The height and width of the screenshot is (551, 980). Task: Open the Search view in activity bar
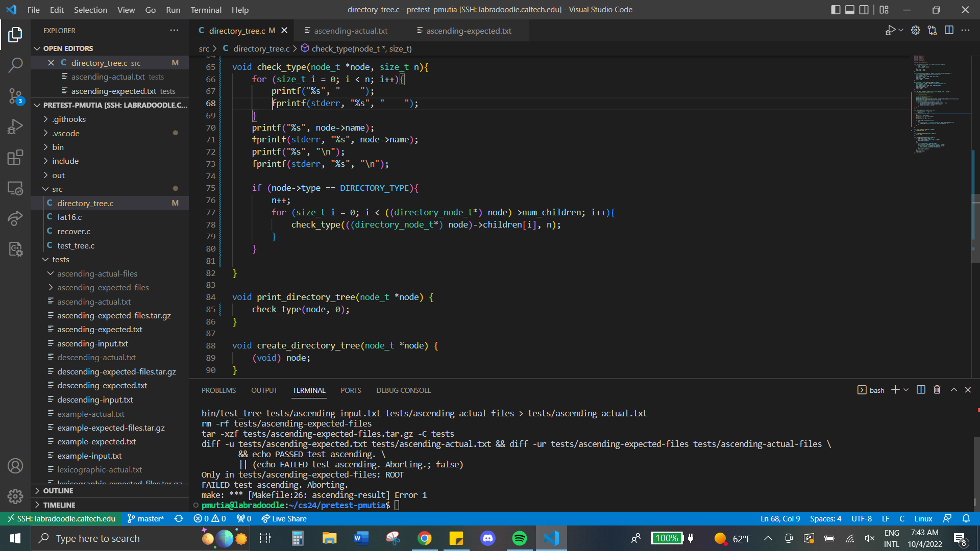pos(15,65)
